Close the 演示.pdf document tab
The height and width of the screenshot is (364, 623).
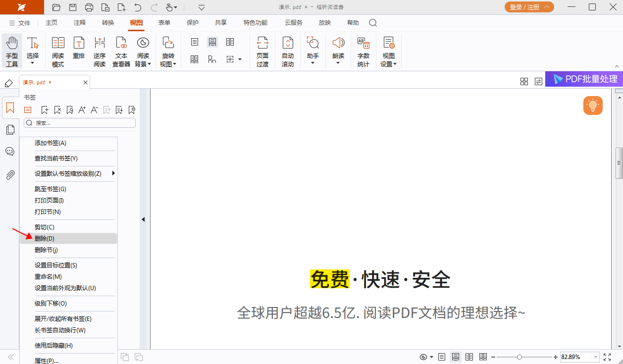click(x=85, y=83)
